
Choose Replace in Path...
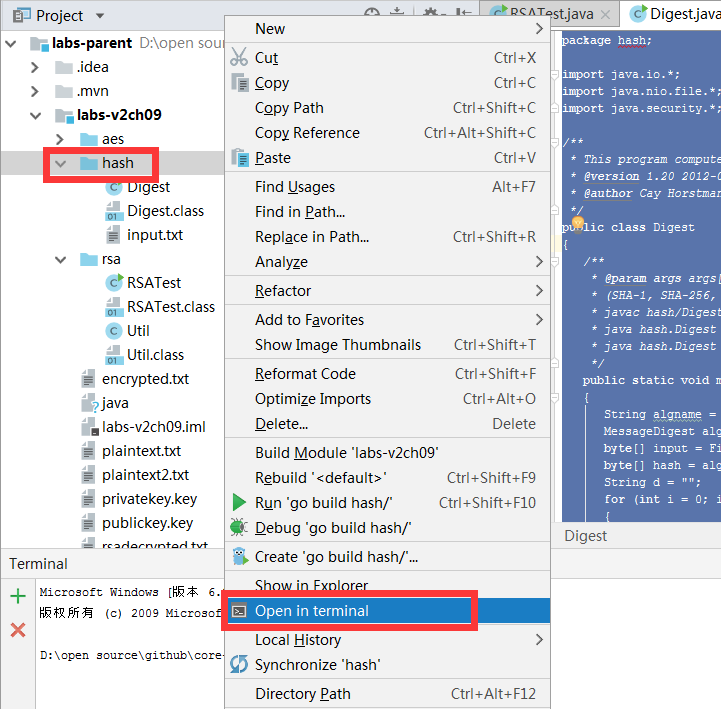[387, 237]
